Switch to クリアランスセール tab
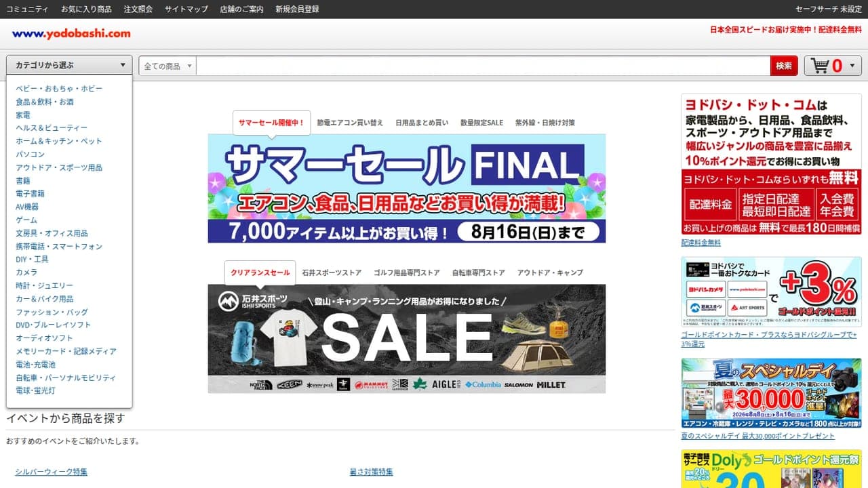Screen dimensions: 868x488 pyautogui.click(x=260, y=272)
